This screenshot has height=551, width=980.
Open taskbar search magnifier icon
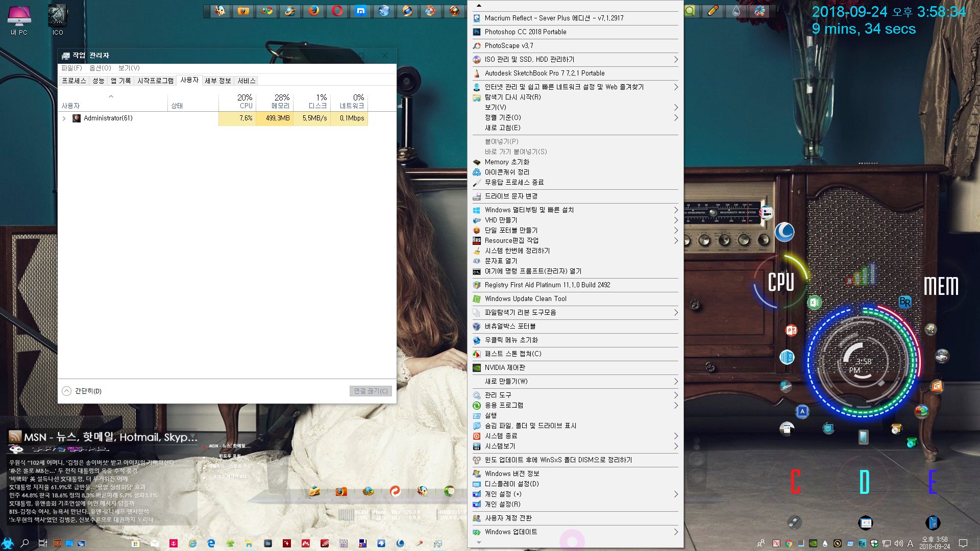point(24,543)
